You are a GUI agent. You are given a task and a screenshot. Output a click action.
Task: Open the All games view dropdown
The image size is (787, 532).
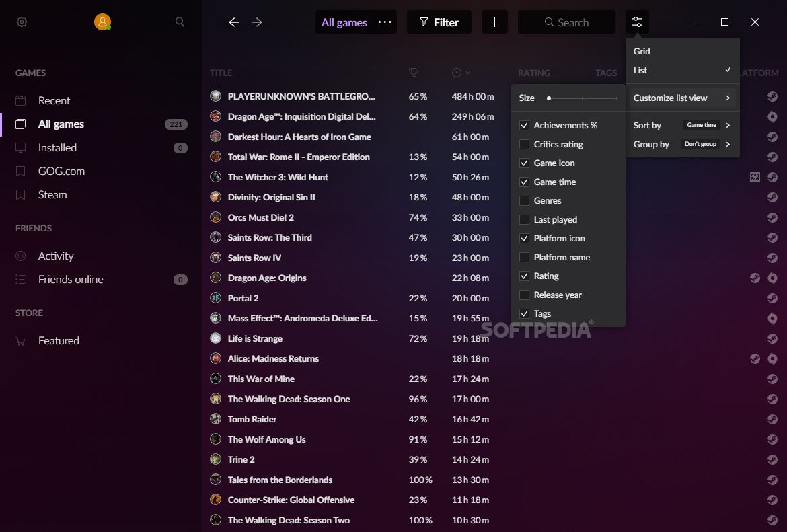(x=344, y=22)
